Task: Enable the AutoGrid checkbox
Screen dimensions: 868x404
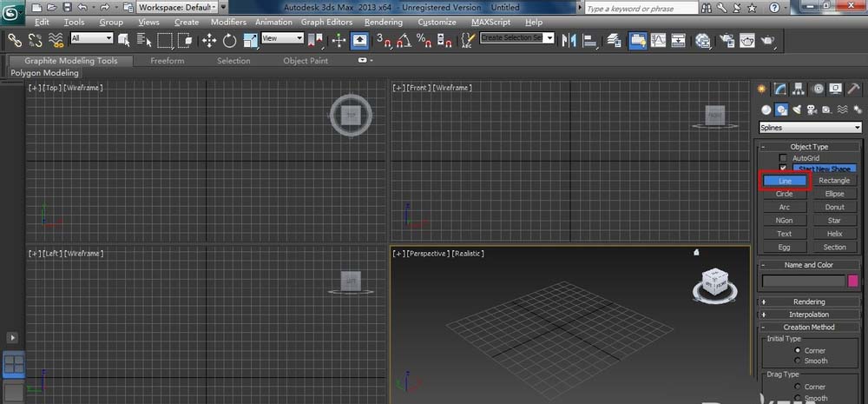Action: [783, 158]
